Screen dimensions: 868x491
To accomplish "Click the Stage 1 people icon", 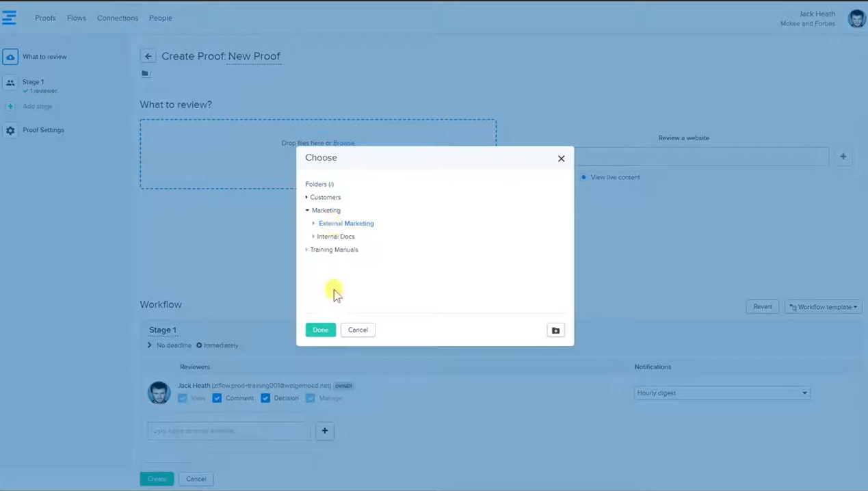I will [10, 83].
